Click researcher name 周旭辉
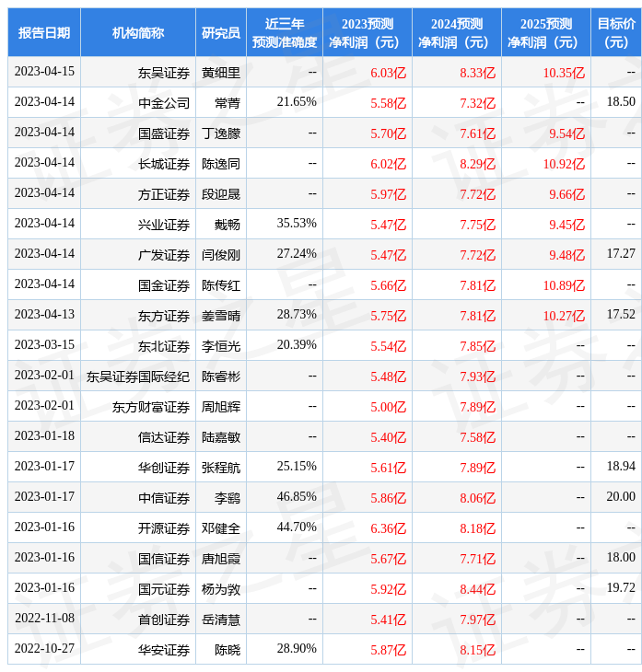This screenshot has height=672, width=642. pyautogui.click(x=221, y=407)
